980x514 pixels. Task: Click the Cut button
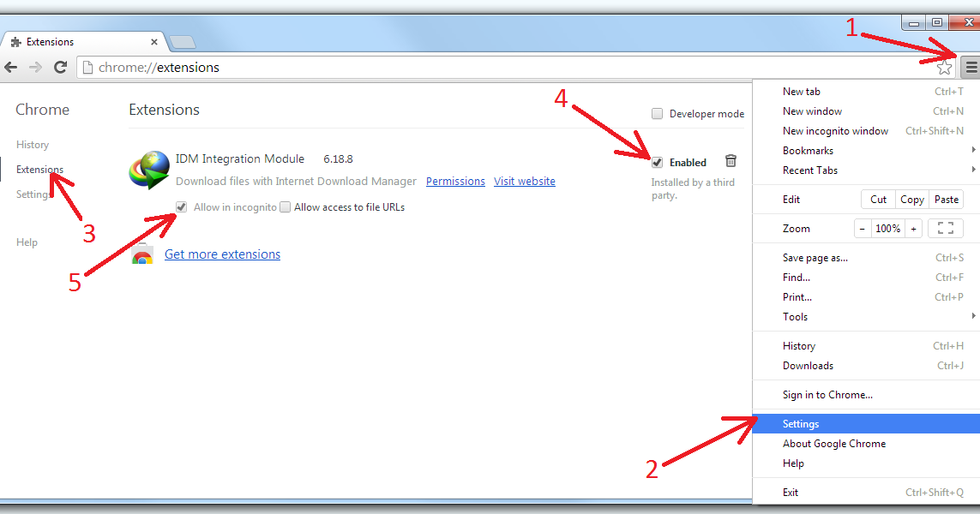878,200
